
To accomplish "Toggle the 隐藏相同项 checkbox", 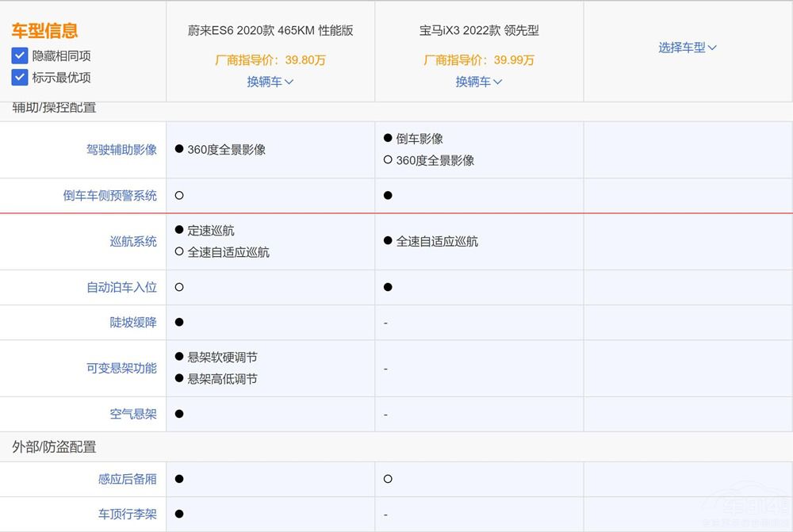I will pyautogui.click(x=20, y=56).
